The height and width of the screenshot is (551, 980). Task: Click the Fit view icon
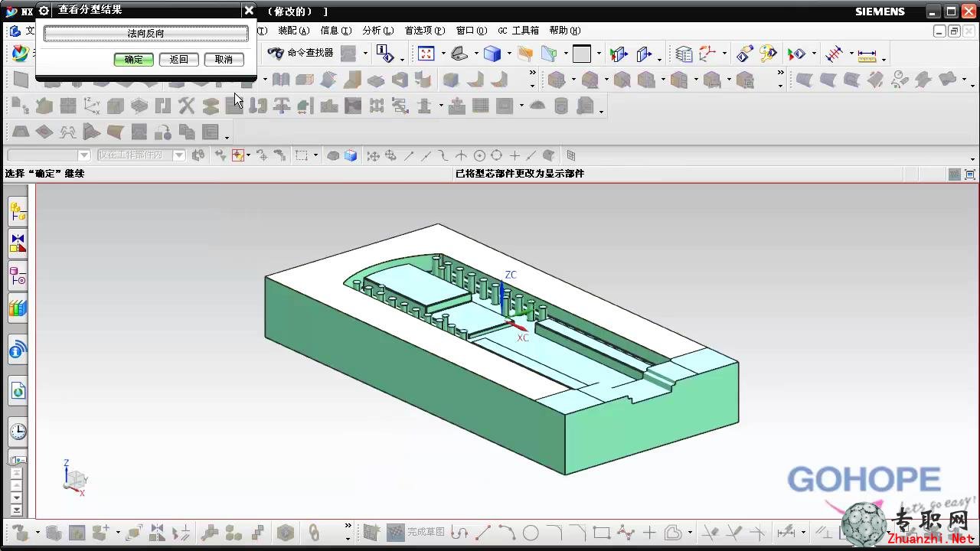426,54
